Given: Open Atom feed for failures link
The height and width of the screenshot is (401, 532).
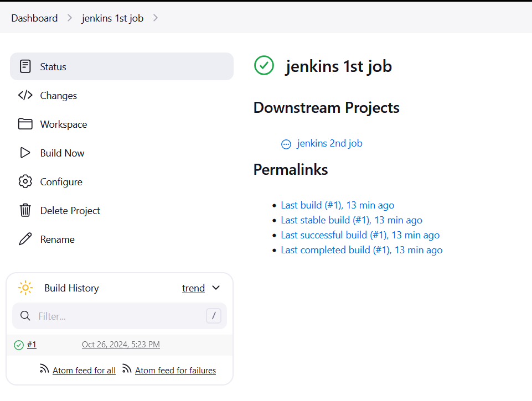Looking at the screenshot, I should (175, 371).
